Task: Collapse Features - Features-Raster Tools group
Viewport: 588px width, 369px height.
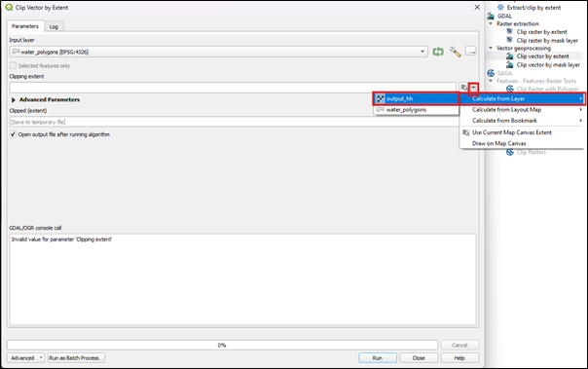Action: tap(491, 81)
